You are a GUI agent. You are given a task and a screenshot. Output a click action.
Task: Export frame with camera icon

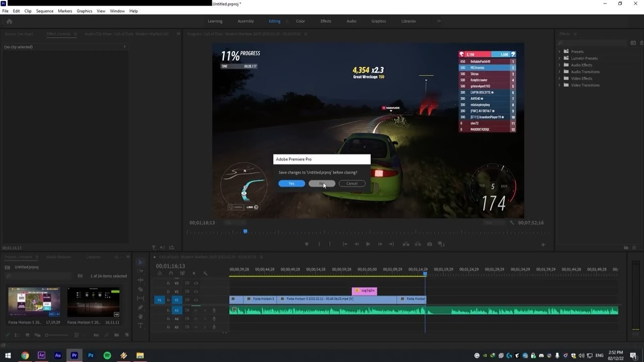(429, 244)
